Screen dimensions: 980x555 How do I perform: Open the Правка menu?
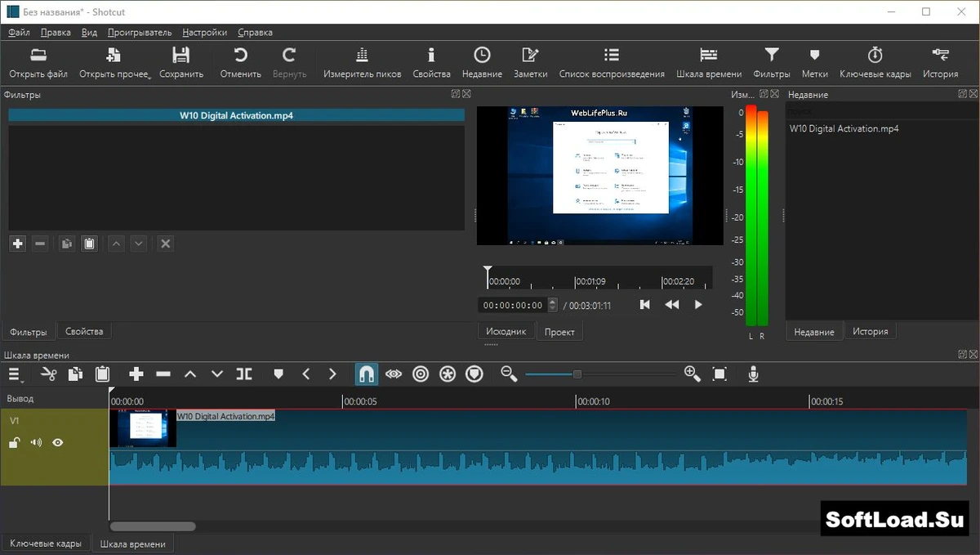(56, 33)
